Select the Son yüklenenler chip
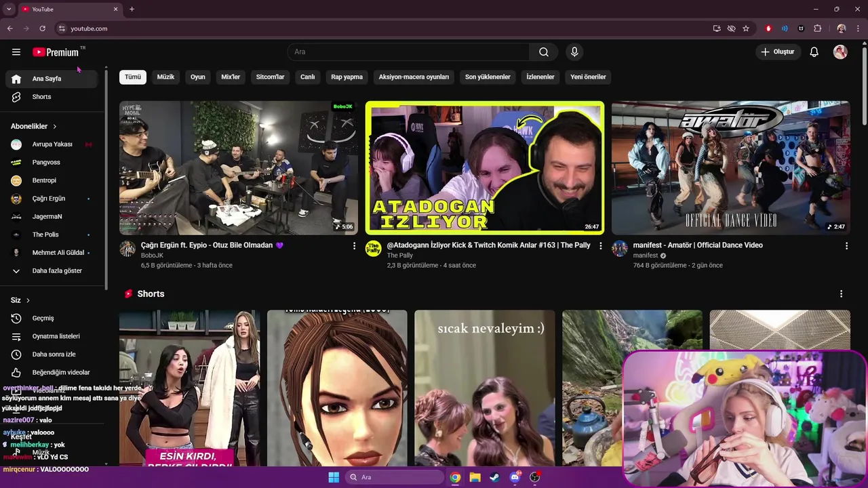Image resolution: width=868 pixels, height=488 pixels. [488, 77]
